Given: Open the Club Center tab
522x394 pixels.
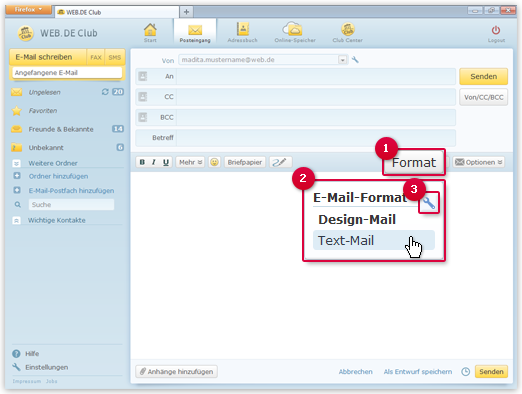Looking at the screenshot, I should pos(347,33).
